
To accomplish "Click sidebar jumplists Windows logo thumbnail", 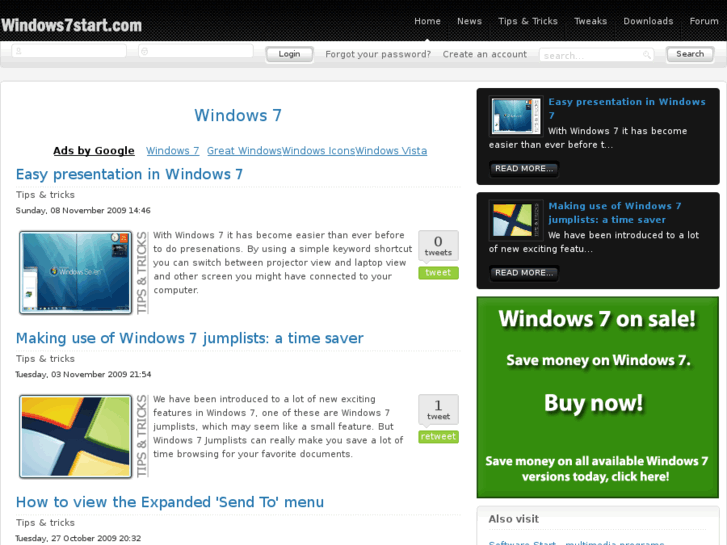I will click(516, 220).
